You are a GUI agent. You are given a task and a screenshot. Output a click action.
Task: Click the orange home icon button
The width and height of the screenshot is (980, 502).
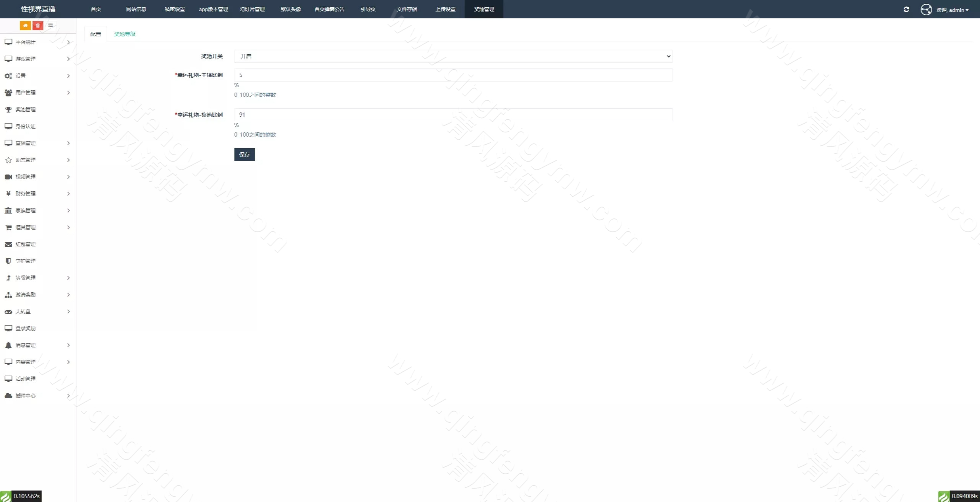coord(25,26)
